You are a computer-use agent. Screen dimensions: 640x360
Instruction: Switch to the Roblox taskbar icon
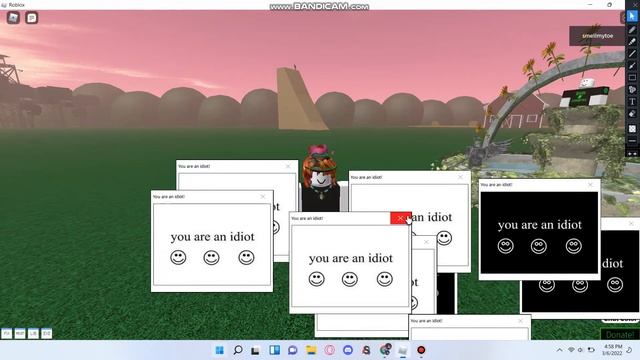tap(403, 350)
